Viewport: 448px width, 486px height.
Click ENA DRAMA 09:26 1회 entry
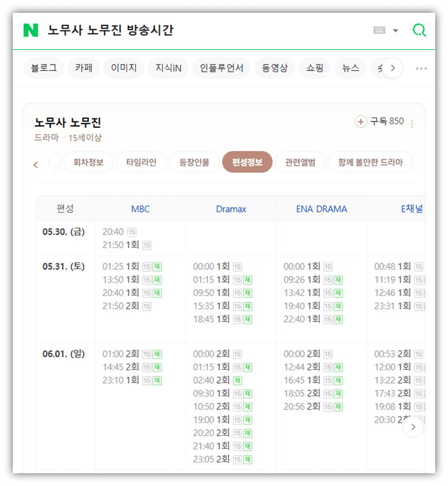[x=313, y=280]
